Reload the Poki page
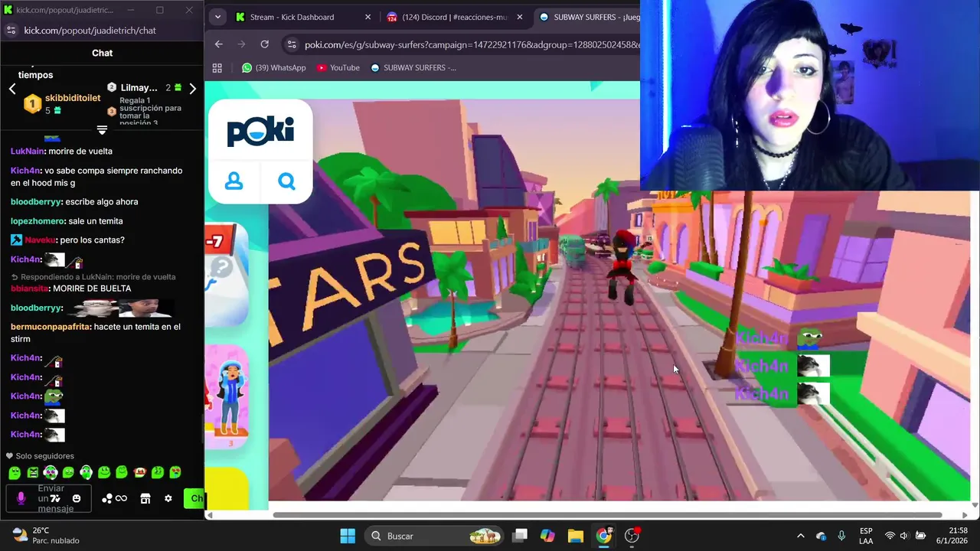The width and height of the screenshot is (980, 551). pyautogui.click(x=264, y=44)
